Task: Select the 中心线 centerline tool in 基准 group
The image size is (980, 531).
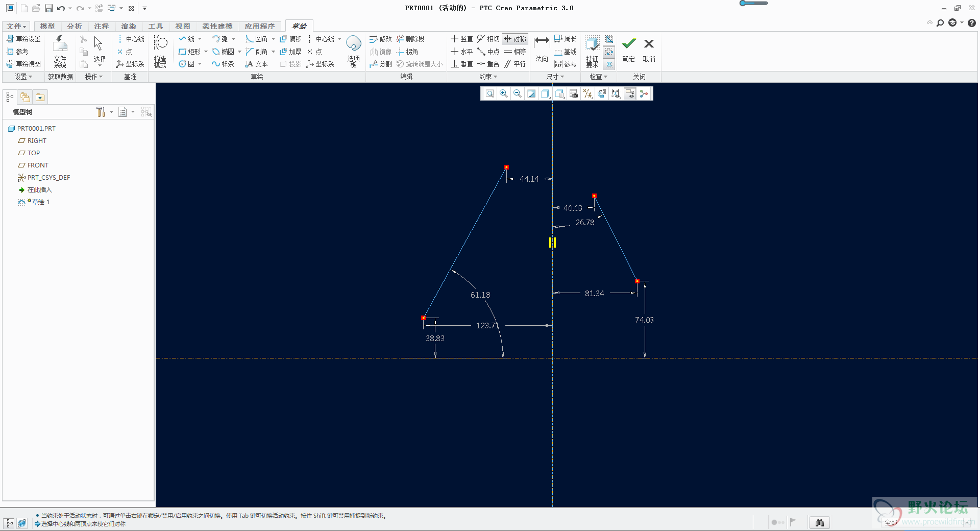Action: [x=131, y=39]
